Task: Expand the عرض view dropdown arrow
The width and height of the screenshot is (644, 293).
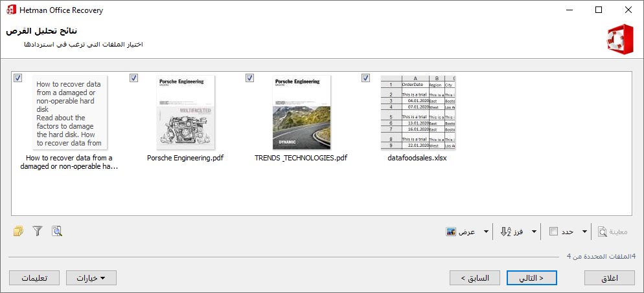Action: click(487, 232)
